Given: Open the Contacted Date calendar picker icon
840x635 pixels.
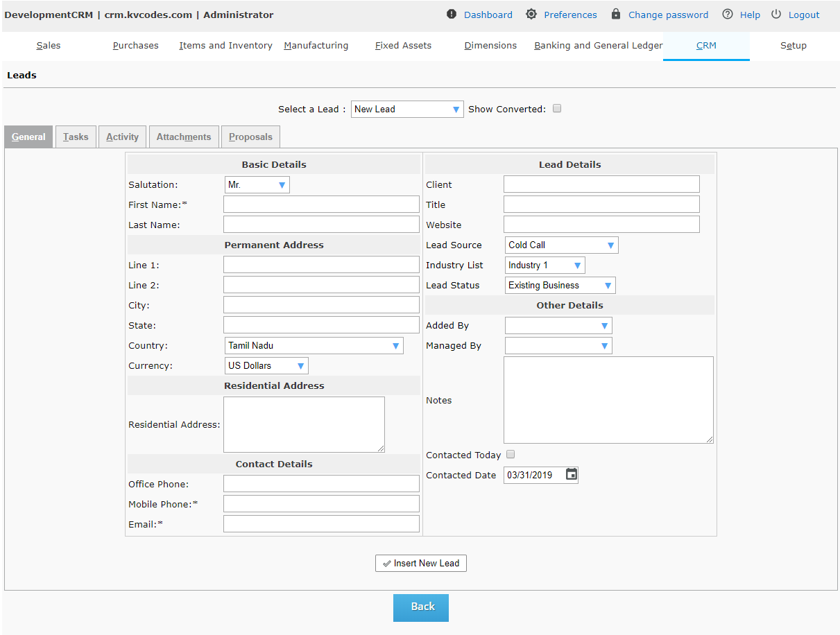Looking at the screenshot, I should (571, 475).
